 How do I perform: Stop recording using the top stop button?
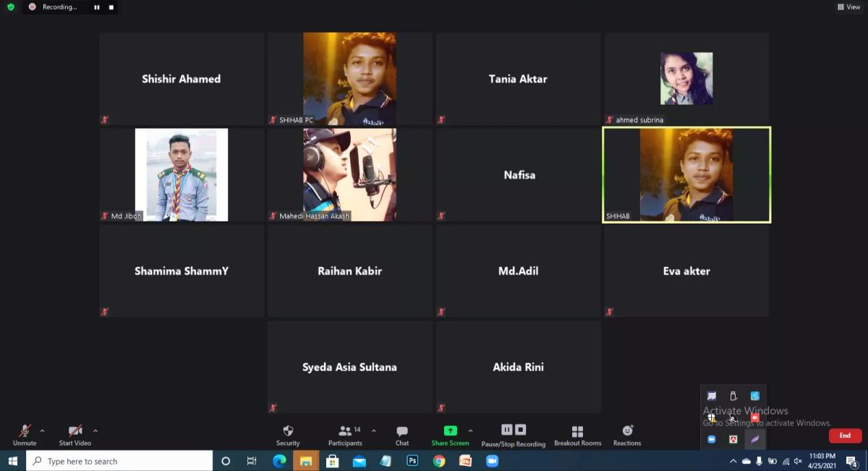(111, 7)
